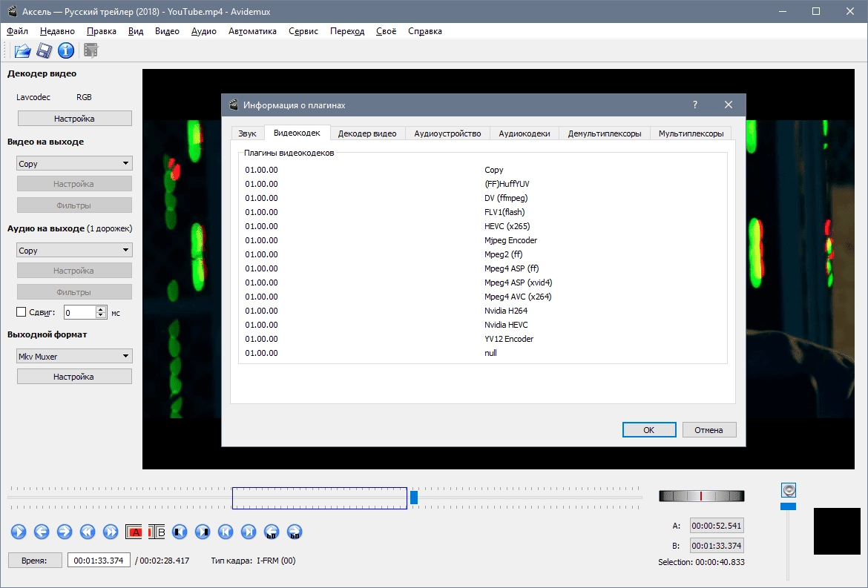Click the Время button

click(x=34, y=561)
